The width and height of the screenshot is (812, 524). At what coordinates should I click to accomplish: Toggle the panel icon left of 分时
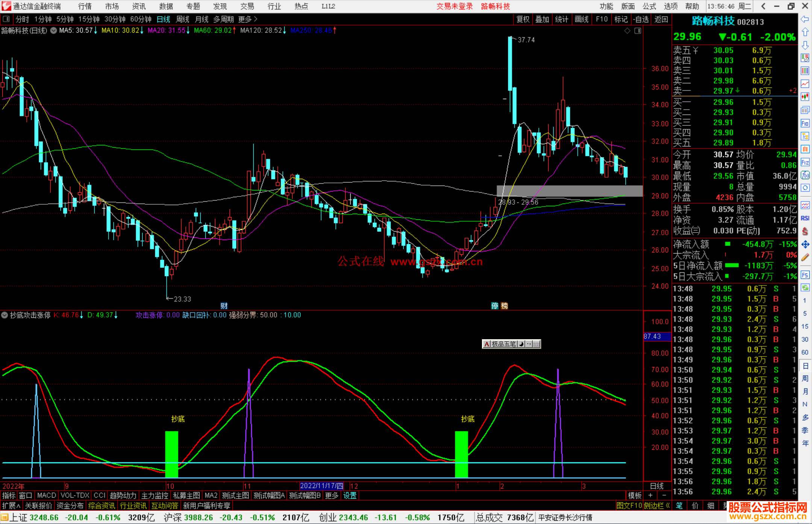6,19
